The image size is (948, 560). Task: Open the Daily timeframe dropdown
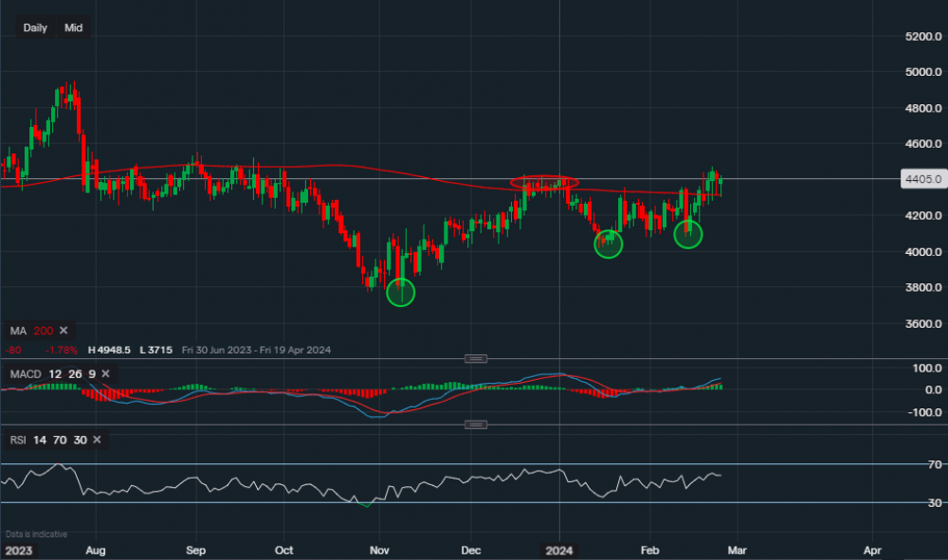pos(35,28)
